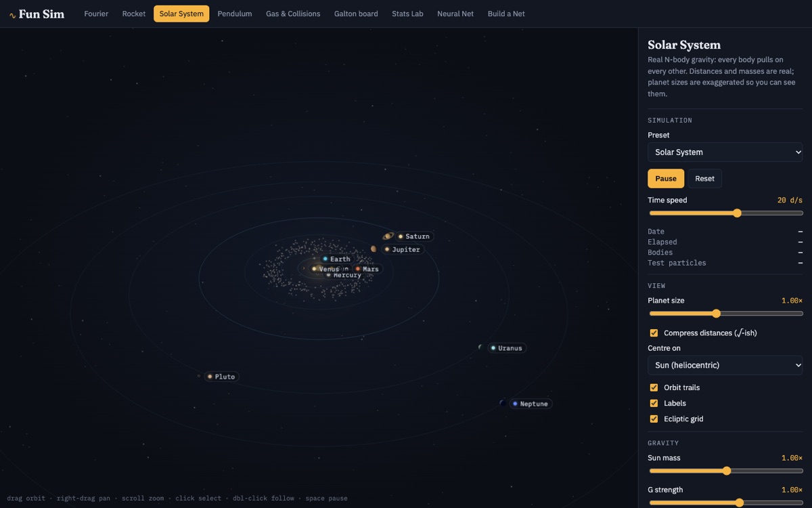Select the Earth planet label
812x508 pixels.
click(336, 259)
